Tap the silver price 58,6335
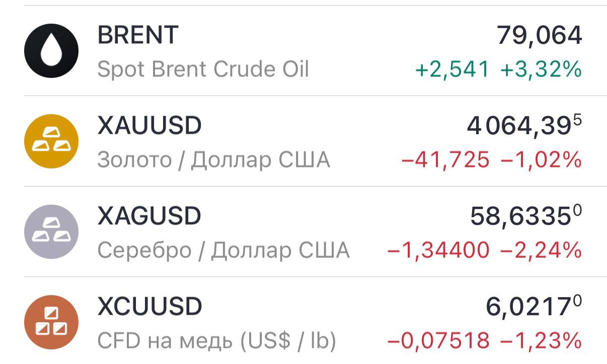The image size is (607, 364). coord(526,216)
